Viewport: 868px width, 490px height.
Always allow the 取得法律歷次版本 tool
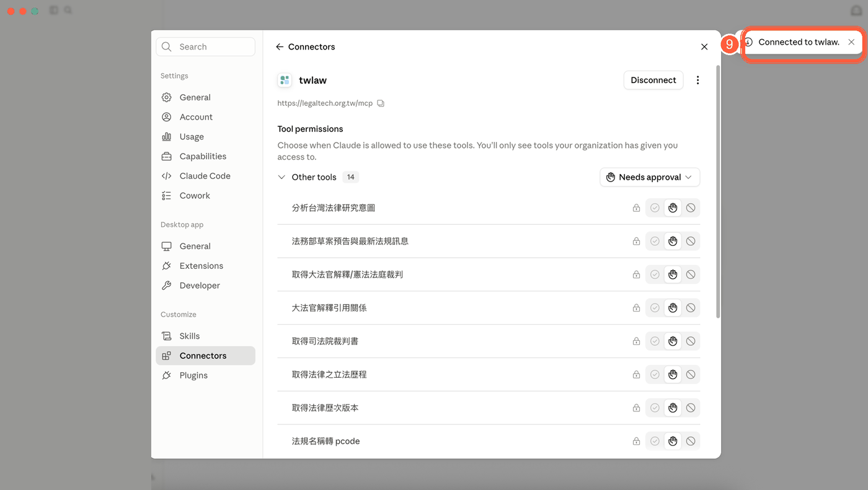click(655, 408)
